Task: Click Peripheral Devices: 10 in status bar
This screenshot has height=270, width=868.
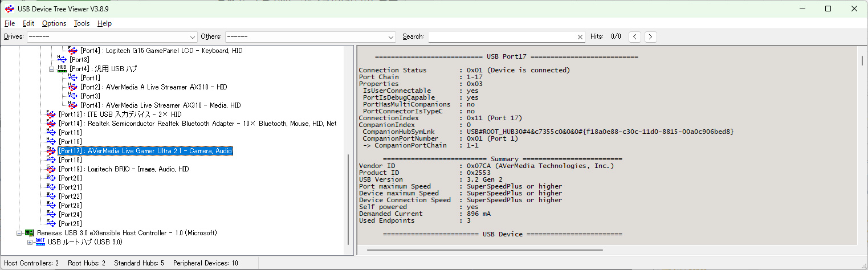Action: pos(206,263)
